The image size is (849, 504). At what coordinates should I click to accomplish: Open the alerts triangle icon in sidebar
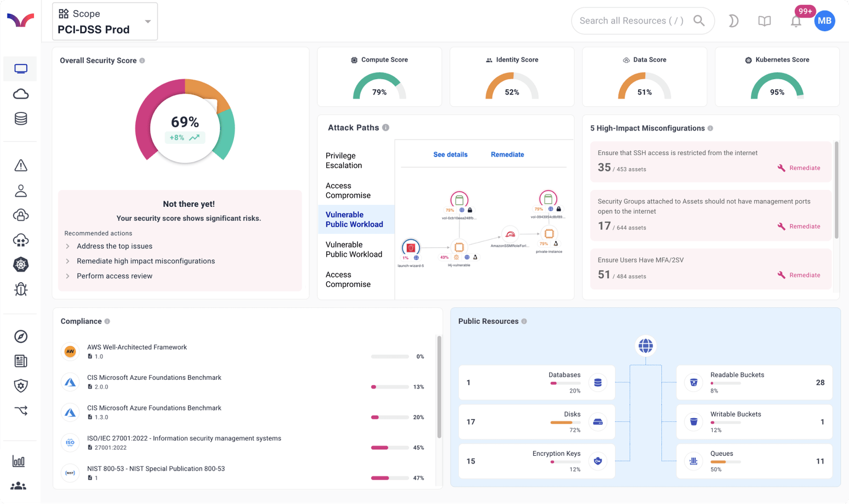[20, 165]
